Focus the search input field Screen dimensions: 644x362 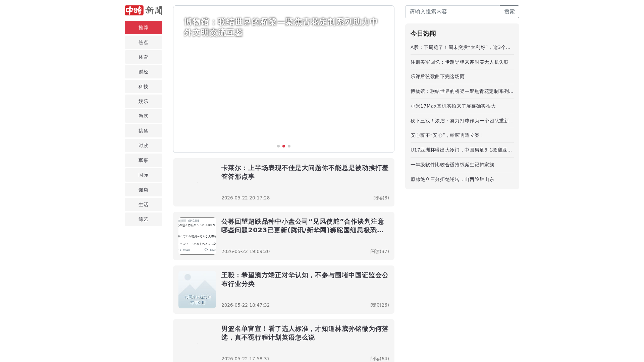coord(452,12)
